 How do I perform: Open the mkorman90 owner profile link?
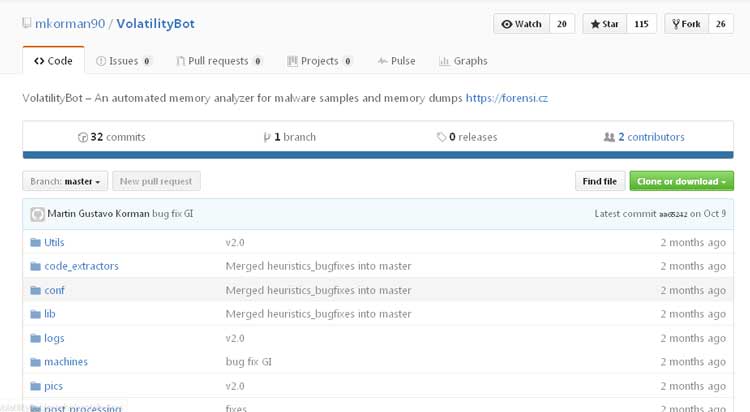click(x=70, y=24)
